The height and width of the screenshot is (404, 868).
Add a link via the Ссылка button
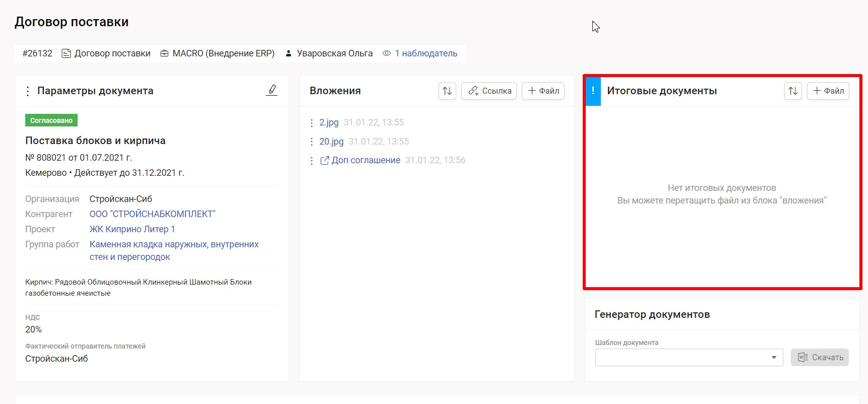coord(489,91)
